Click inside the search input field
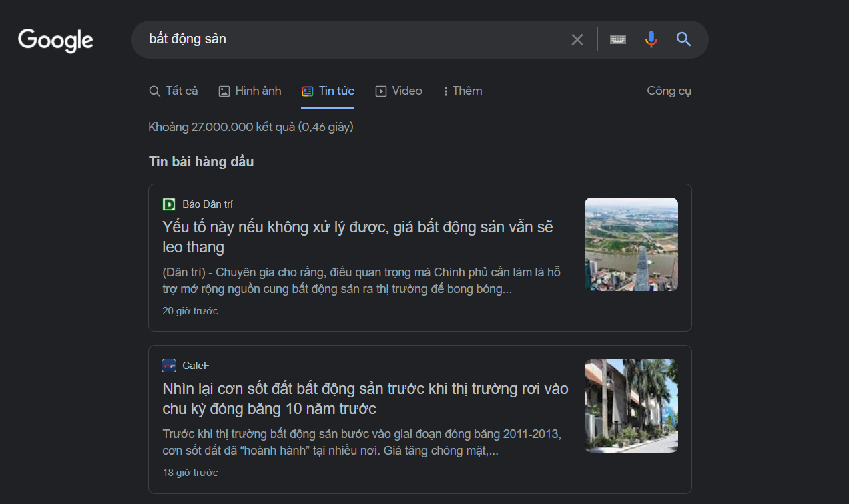 click(334, 39)
